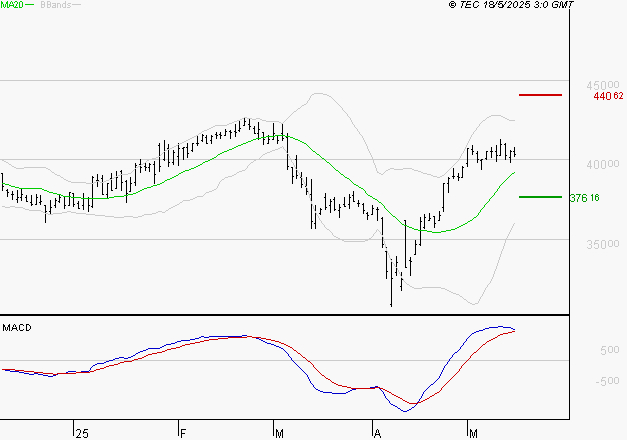Click the 500 MACD axis label
This screenshot has height=440, width=627.
(x=610, y=350)
